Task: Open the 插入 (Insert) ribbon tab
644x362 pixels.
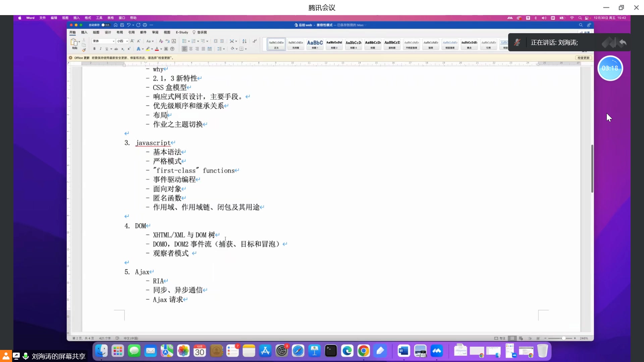Action: click(84, 33)
